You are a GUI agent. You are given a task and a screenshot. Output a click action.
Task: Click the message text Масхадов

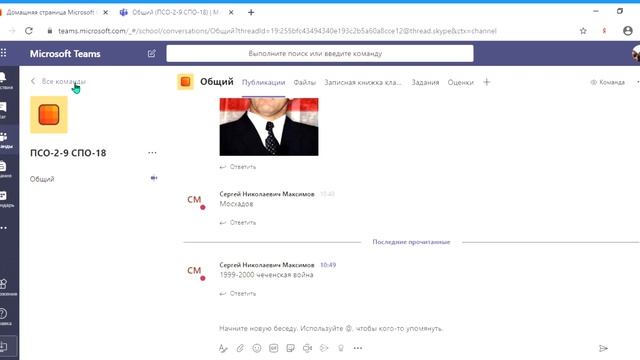point(236,204)
